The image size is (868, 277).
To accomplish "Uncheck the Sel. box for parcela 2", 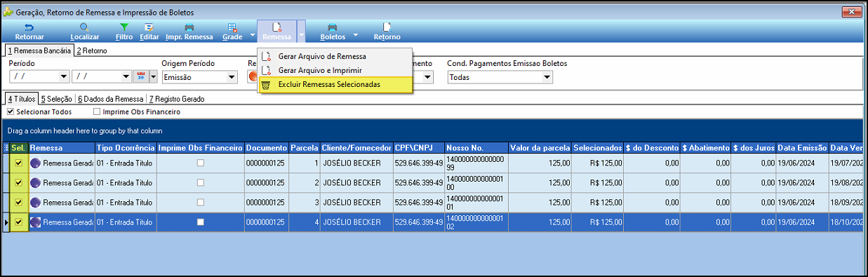I will pyautogui.click(x=18, y=182).
